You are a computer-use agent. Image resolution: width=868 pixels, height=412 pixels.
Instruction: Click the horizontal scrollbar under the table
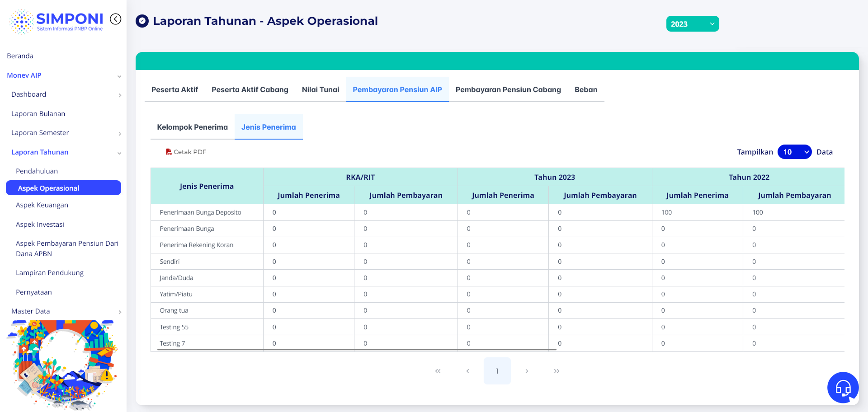coord(357,350)
